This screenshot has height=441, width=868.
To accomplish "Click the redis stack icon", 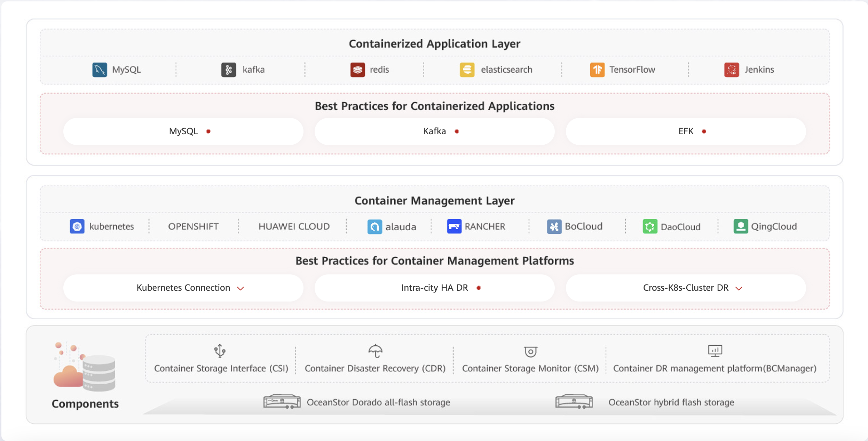I will click(357, 70).
